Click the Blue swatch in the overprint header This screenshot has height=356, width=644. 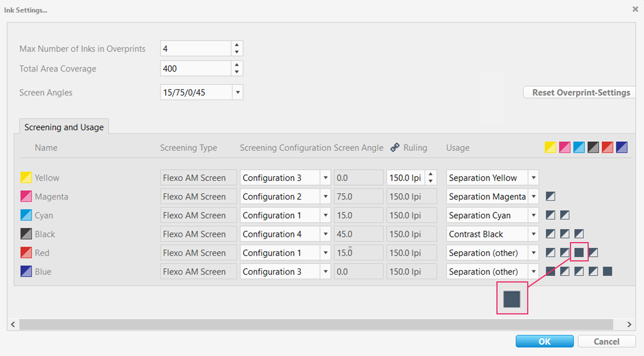pyautogui.click(x=622, y=148)
